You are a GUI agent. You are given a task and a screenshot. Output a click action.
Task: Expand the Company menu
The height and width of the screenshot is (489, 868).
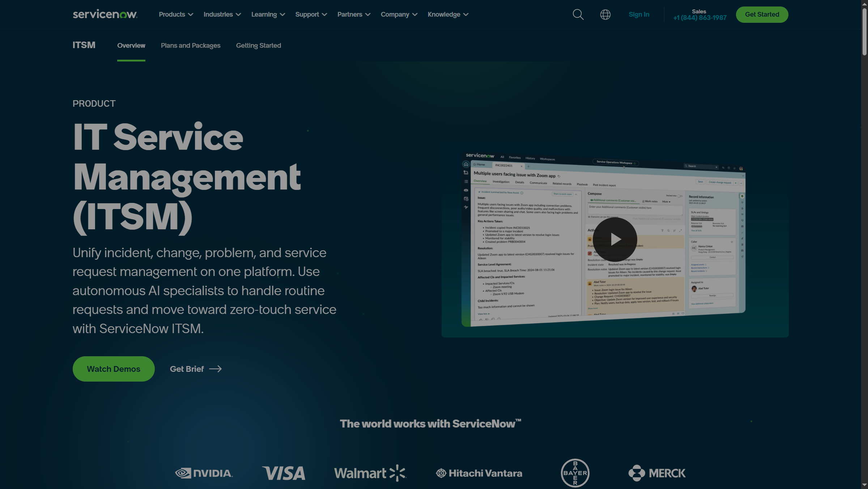[399, 14]
